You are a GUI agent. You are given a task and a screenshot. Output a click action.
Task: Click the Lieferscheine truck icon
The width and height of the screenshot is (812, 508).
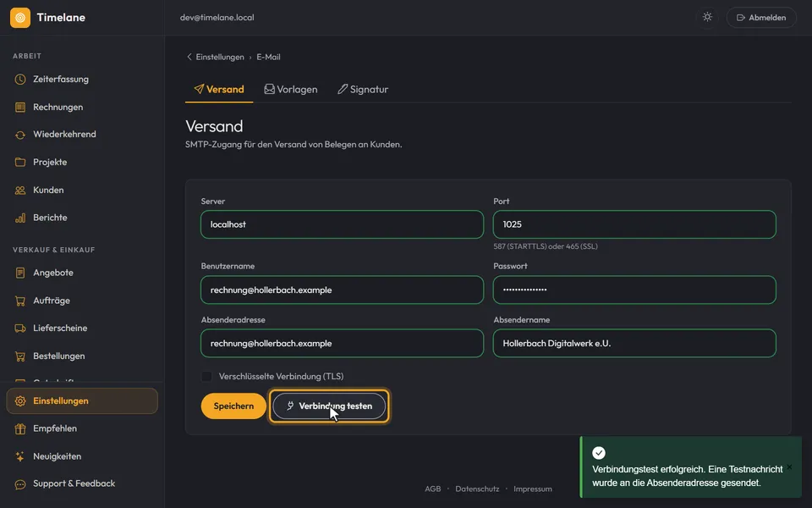coord(20,329)
